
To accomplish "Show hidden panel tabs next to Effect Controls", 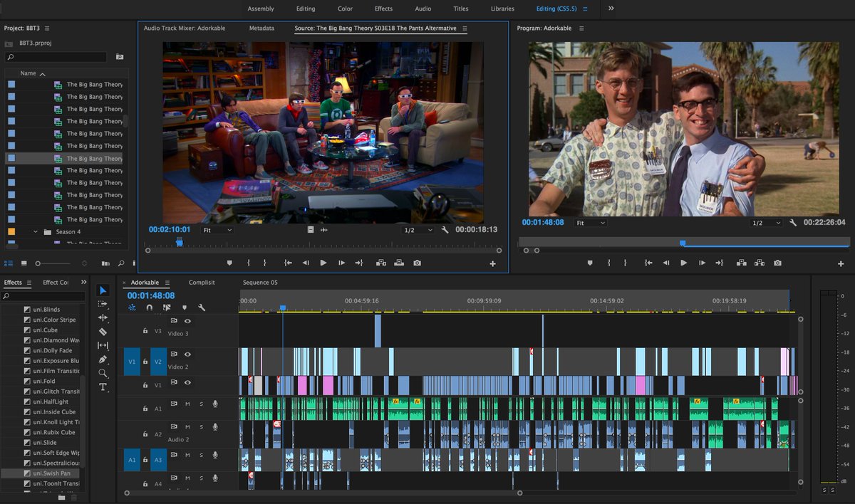I will [x=83, y=283].
